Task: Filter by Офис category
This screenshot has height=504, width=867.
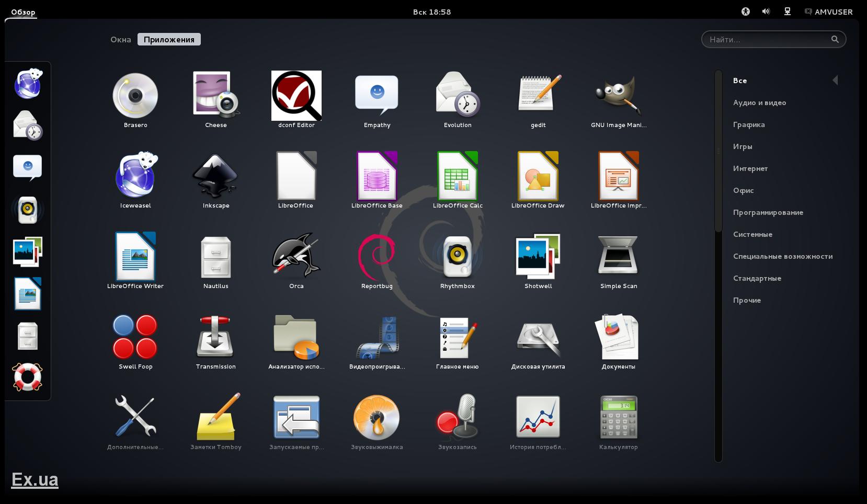Action: 744,190
